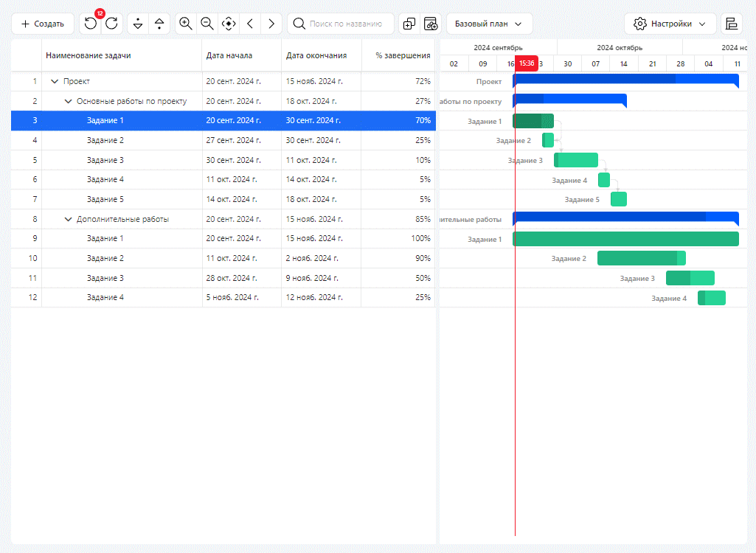Collapse all tasks with up arrow icon

coord(159,24)
